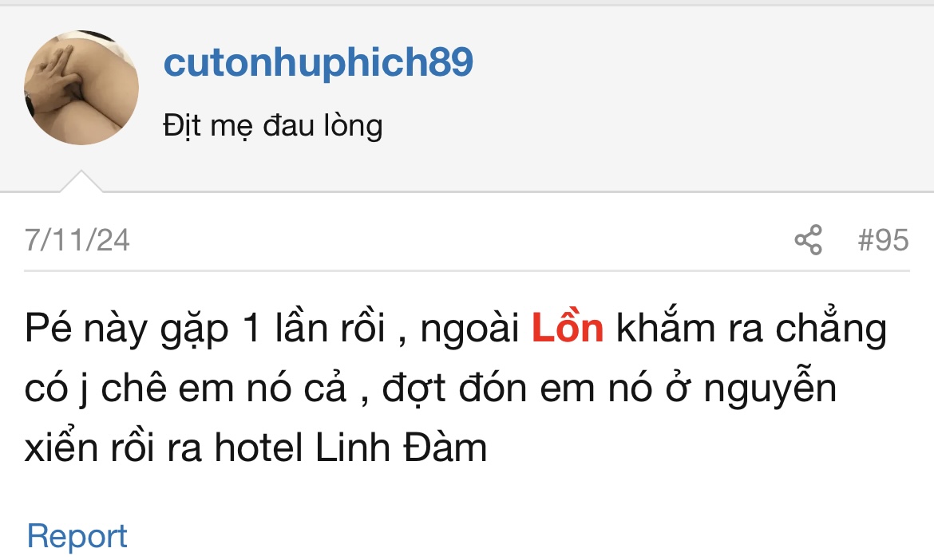This screenshot has height=560, width=934.
Task: Click the share icon beside the post number
Action: (808, 239)
